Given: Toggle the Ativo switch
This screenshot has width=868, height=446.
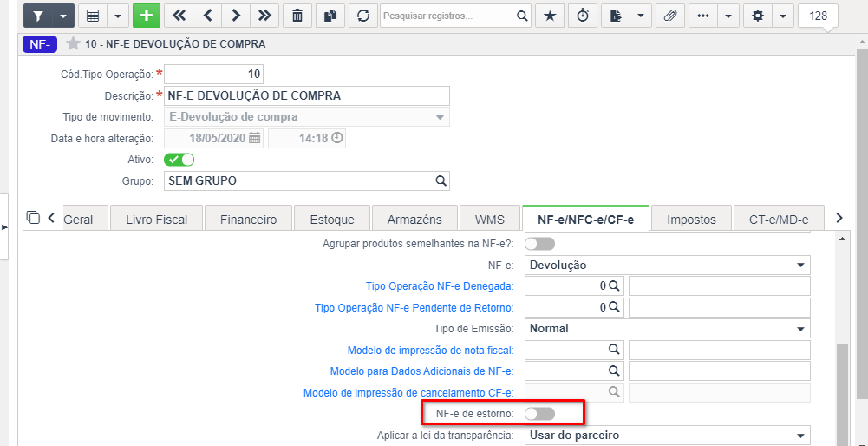Looking at the screenshot, I should (x=179, y=160).
